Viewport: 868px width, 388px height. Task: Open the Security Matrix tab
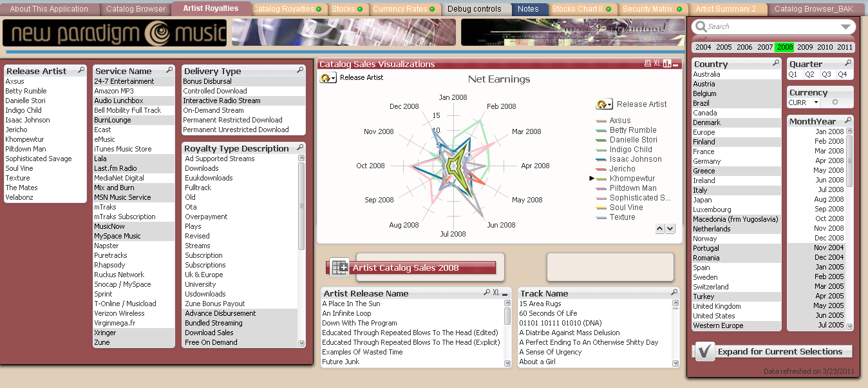pyautogui.click(x=652, y=9)
